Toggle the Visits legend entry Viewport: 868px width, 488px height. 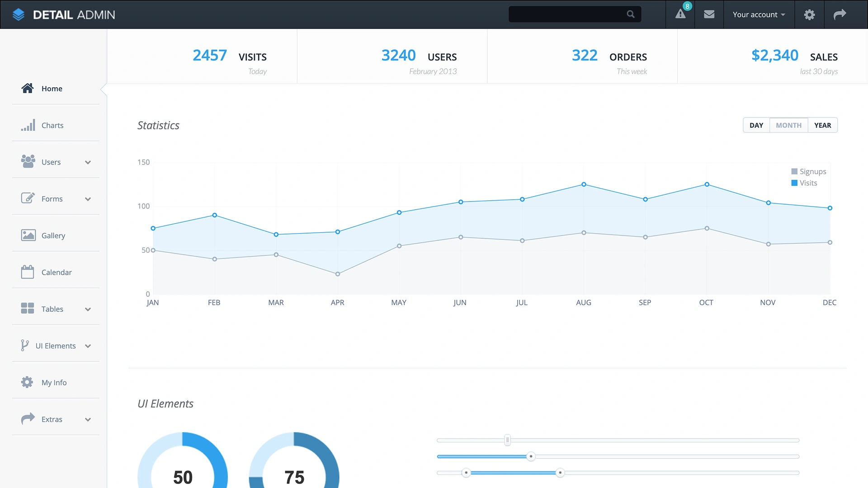tap(804, 183)
